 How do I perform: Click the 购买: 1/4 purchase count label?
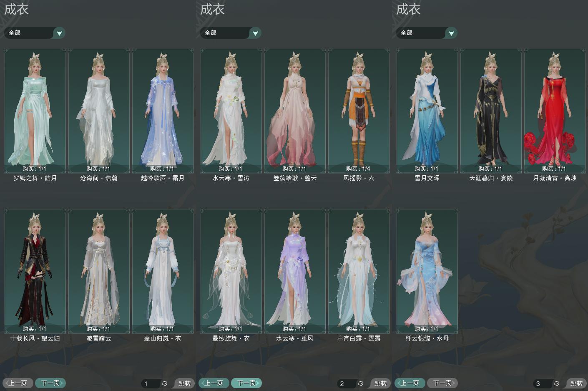358,169
